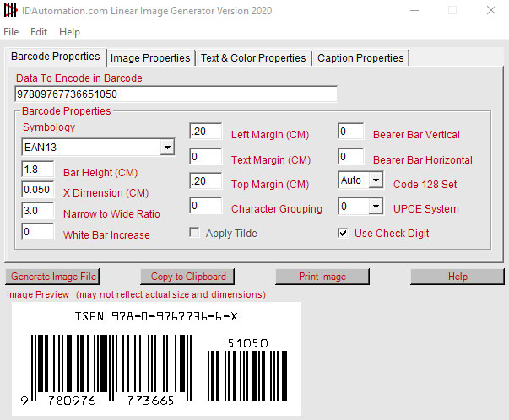This screenshot has width=509, height=420.
Task: Open the UPCE System dropdown arrow
Action: point(376,207)
